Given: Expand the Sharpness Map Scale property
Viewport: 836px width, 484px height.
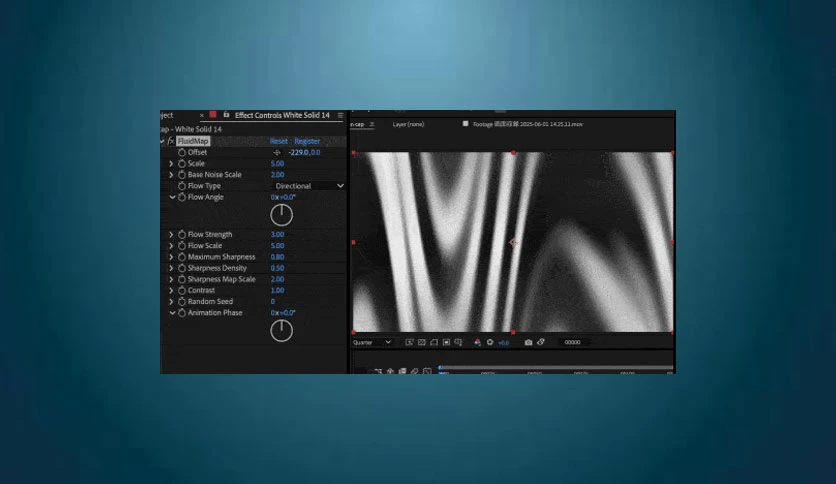Looking at the screenshot, I should (x=171, y=279).
